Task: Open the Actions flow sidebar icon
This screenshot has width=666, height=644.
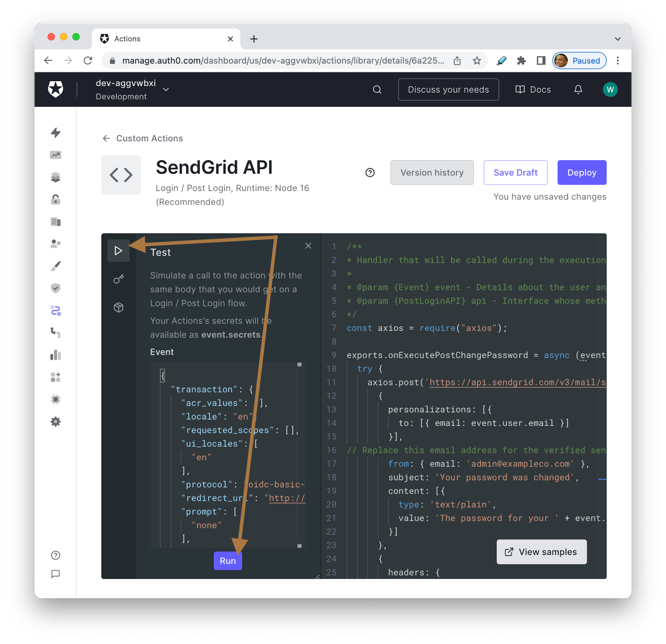Action: [55, 310]
